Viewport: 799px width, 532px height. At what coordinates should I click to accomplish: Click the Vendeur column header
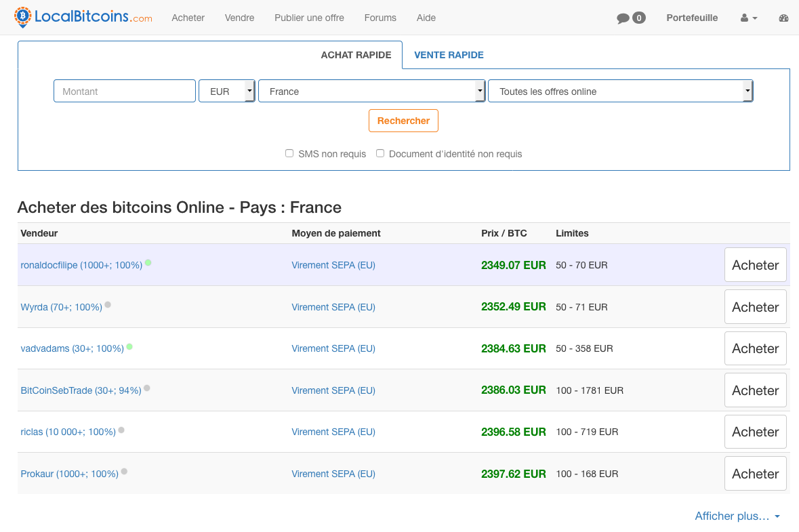pos(39,233)
